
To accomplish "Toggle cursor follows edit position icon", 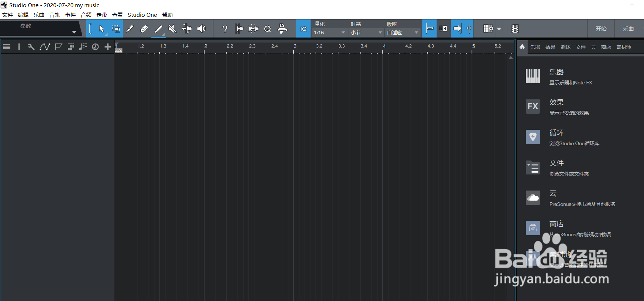I will [469, 29].
